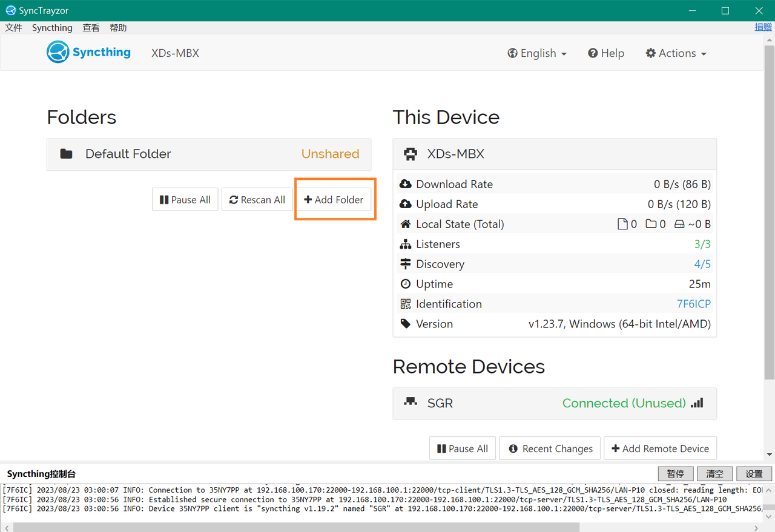Click the Rescan All button

pos(257,200)
